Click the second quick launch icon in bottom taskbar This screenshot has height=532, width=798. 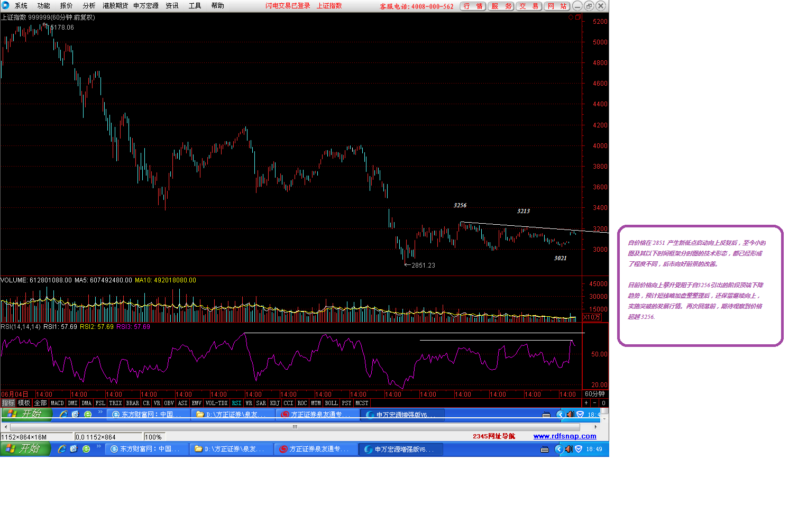(74, 449)
